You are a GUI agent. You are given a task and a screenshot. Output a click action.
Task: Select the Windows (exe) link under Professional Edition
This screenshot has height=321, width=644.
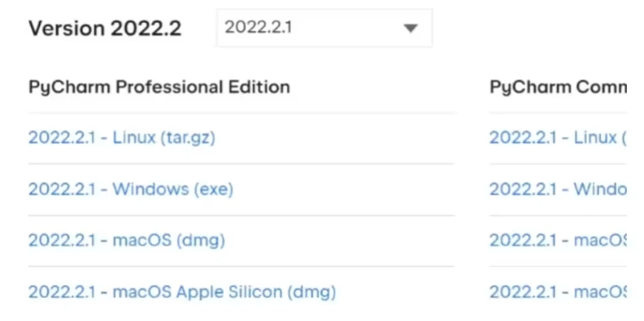coord(130,189)
